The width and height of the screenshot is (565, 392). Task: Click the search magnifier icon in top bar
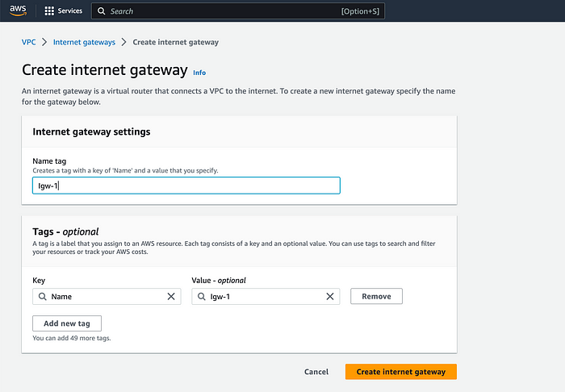[102, 11]
